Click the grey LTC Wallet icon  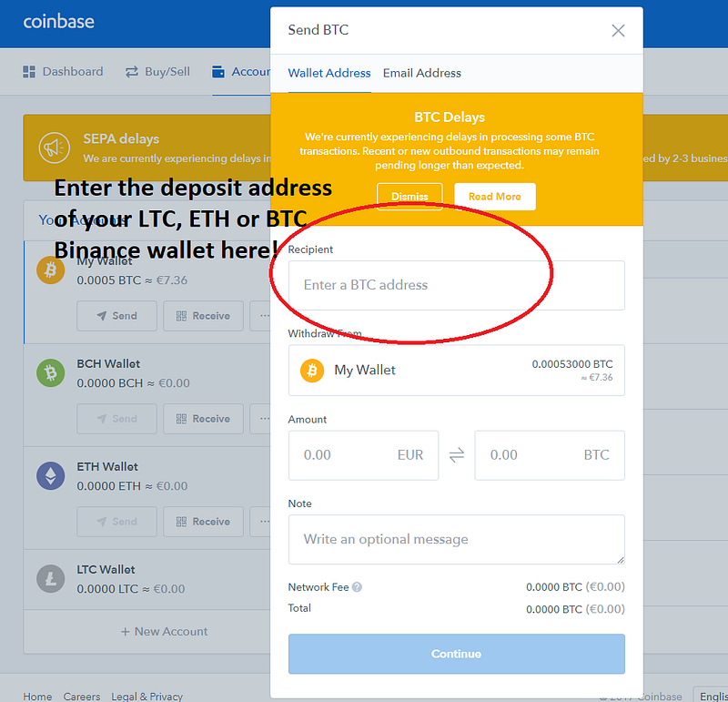click(51, 578)
